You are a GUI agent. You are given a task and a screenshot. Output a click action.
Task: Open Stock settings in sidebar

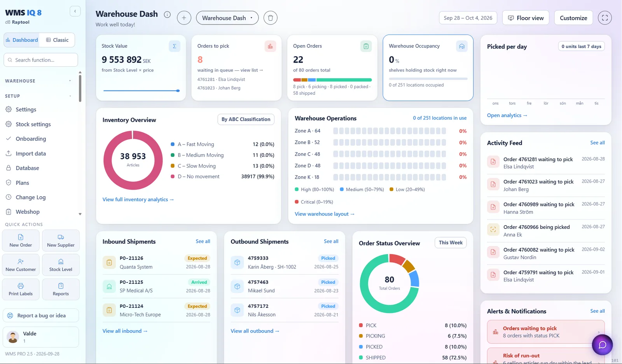33,124
